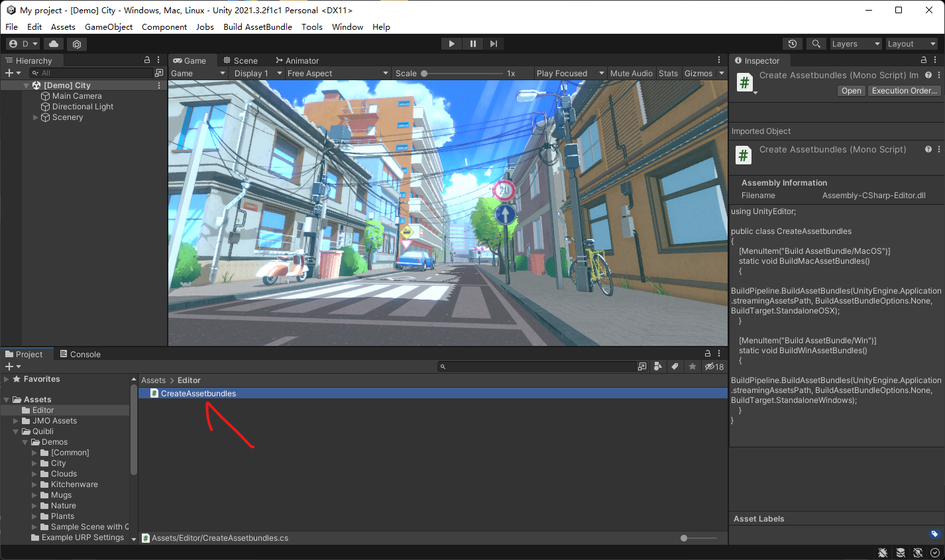Image resolution: width=945 pixels, height=560 pixels.
Task: Click the Hierarchy create plus button
Action: point(13,73)
